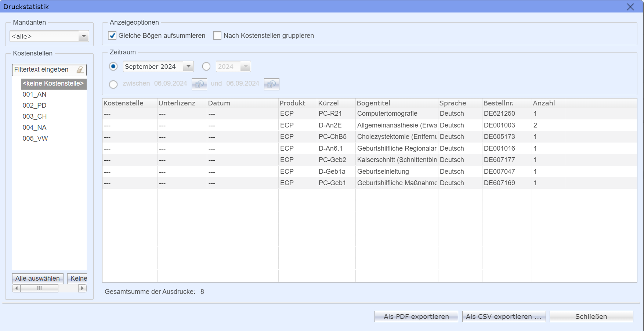Select the Geburtshilfliche Maßnahme row title
Image resolution: width=644 pixels, height=331 pixels.
[x=397, y=183]
